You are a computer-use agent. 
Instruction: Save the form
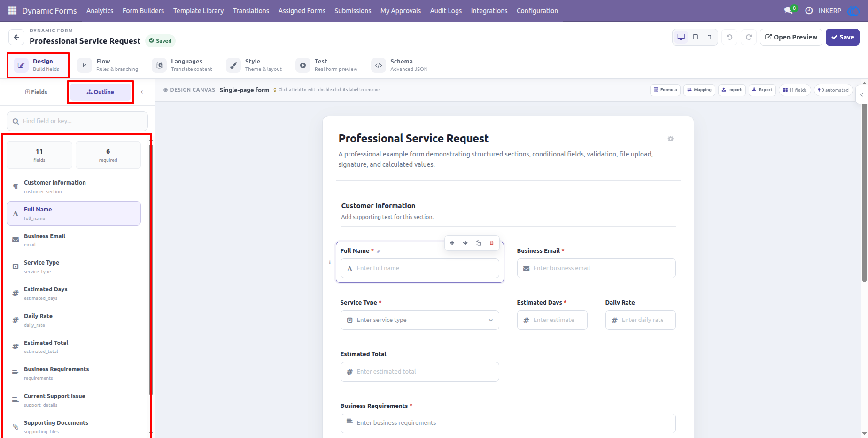point(843,37)
